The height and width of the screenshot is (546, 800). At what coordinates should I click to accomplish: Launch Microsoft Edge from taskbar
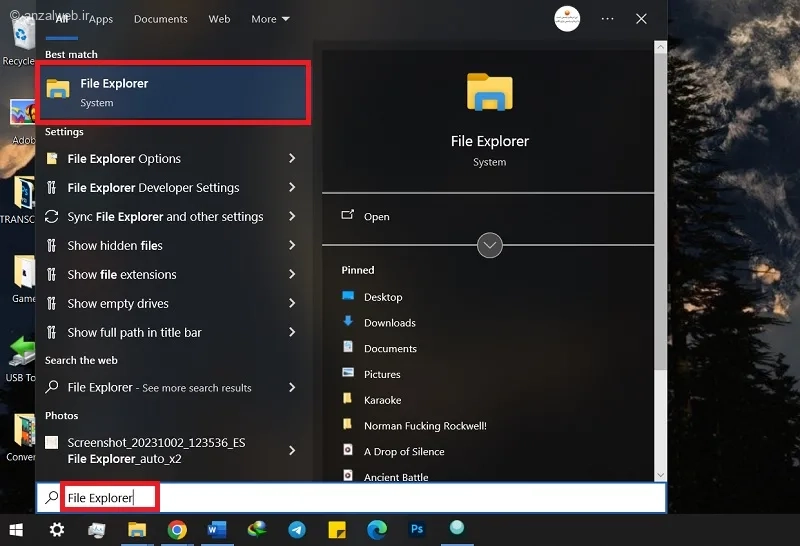[377, 530]
